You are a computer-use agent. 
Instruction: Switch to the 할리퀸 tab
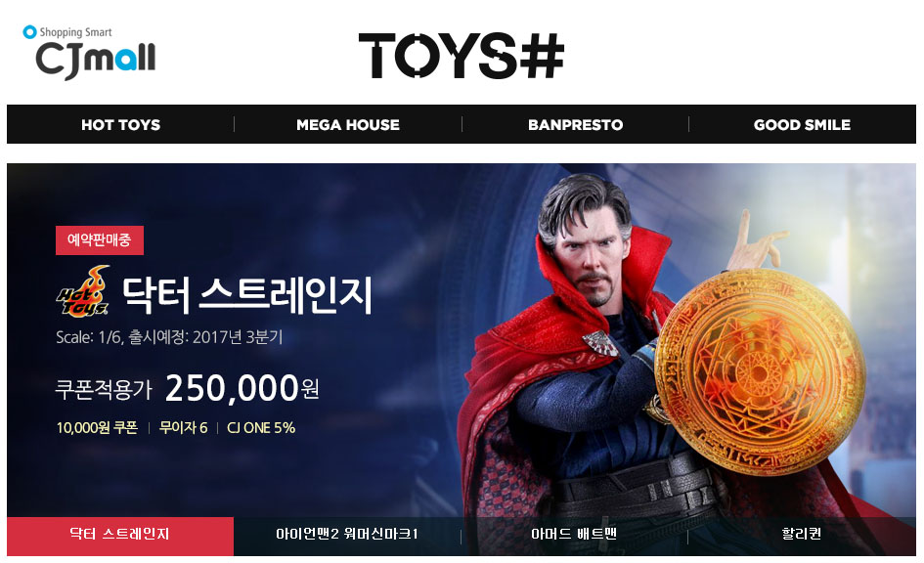click(x=802, y=534)
